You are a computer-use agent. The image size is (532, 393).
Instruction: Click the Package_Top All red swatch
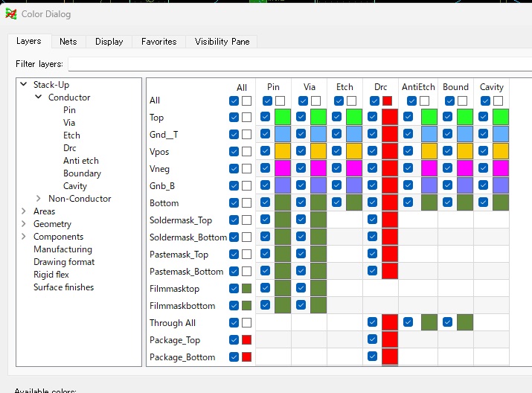pyautogui.click(x=246, y=340)
